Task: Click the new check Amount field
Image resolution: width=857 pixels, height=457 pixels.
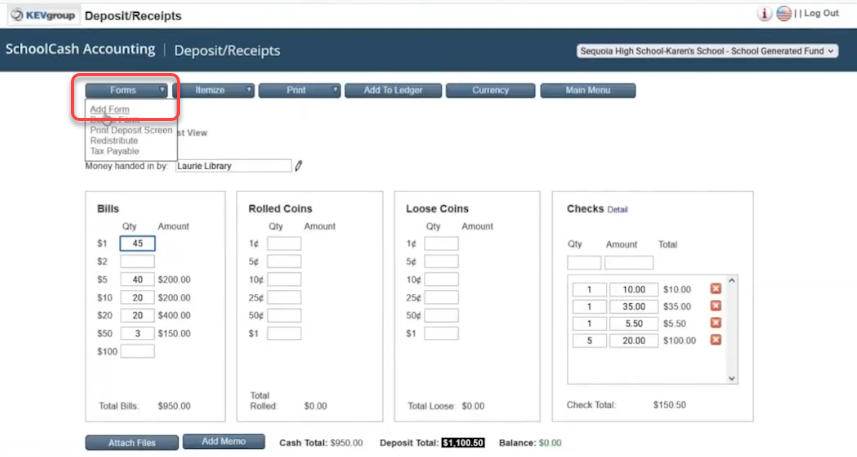Action: 629,262
